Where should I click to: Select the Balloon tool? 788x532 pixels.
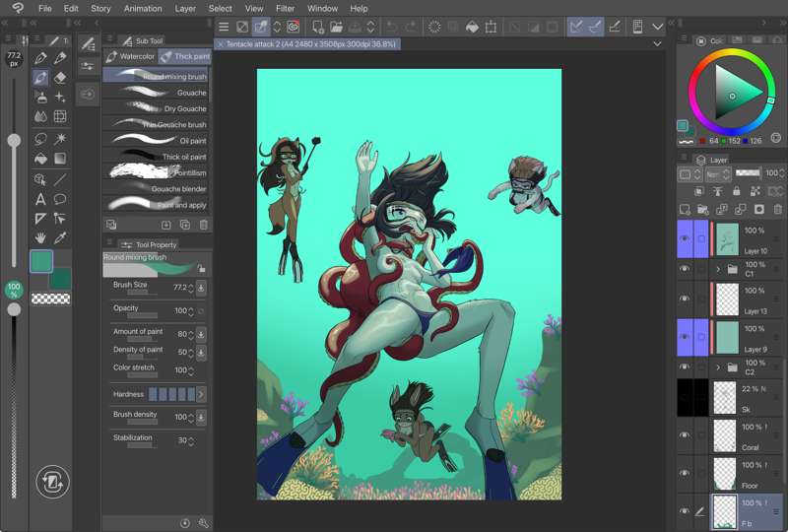(60, 199)
